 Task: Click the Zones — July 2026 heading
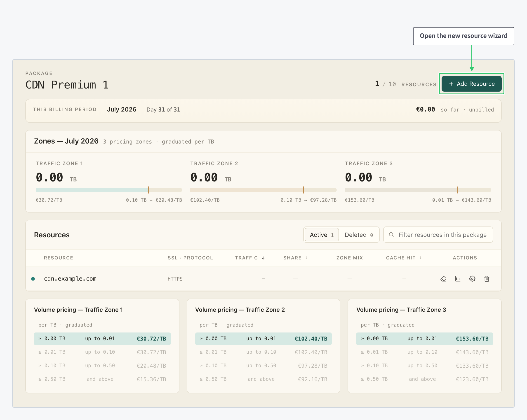pos(66,141)
